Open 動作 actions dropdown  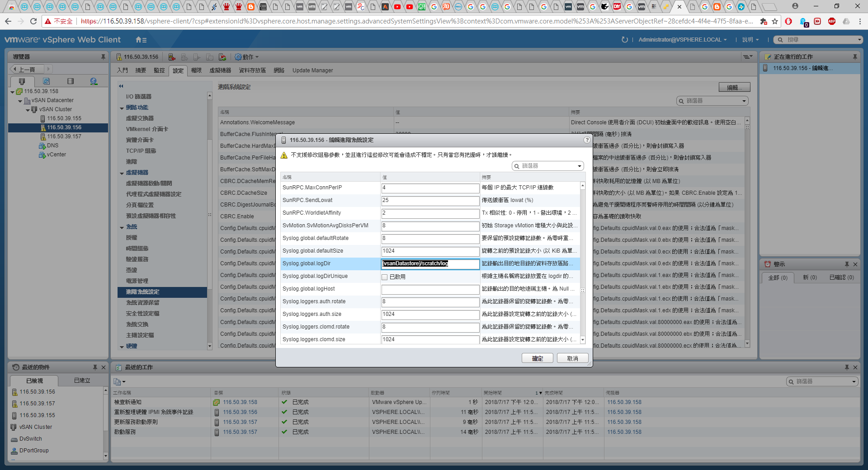(x=247, y=57)
